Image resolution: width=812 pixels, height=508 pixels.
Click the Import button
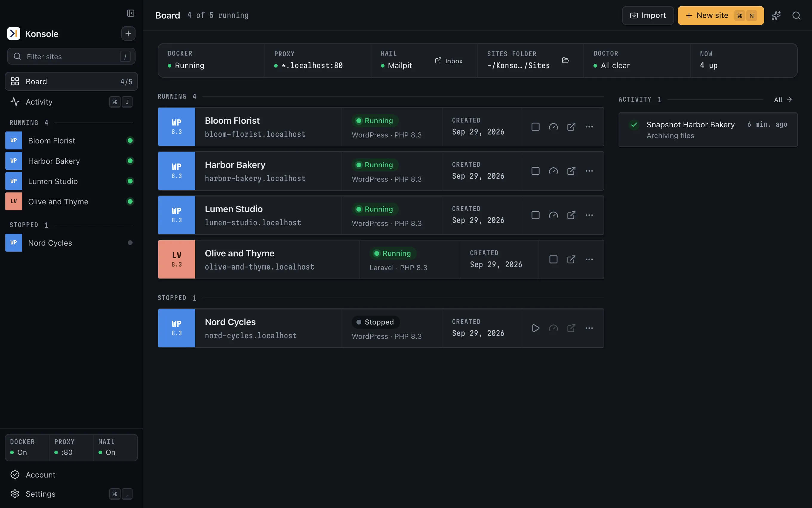pyautogui.click(x=648, y=16)
